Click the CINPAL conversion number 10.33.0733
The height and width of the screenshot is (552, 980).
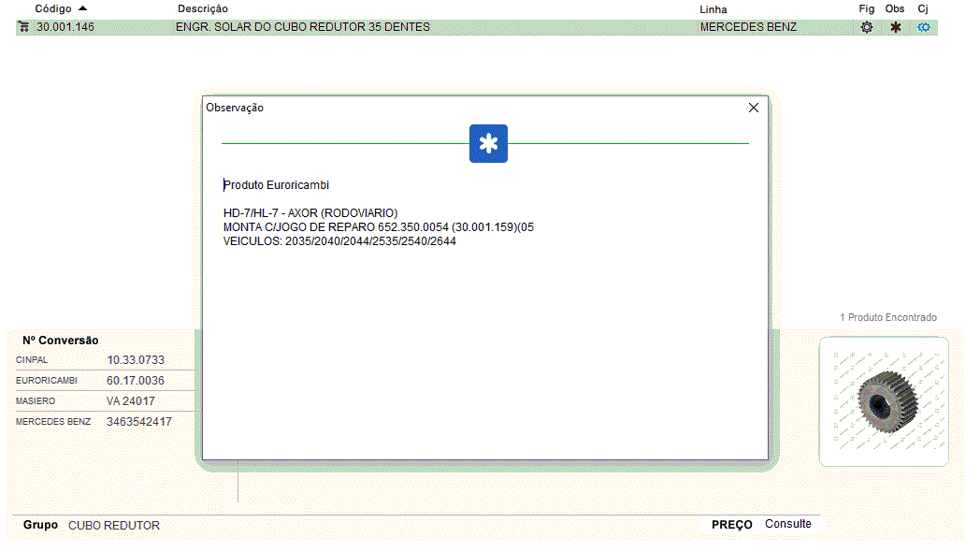tap(136, 359)
